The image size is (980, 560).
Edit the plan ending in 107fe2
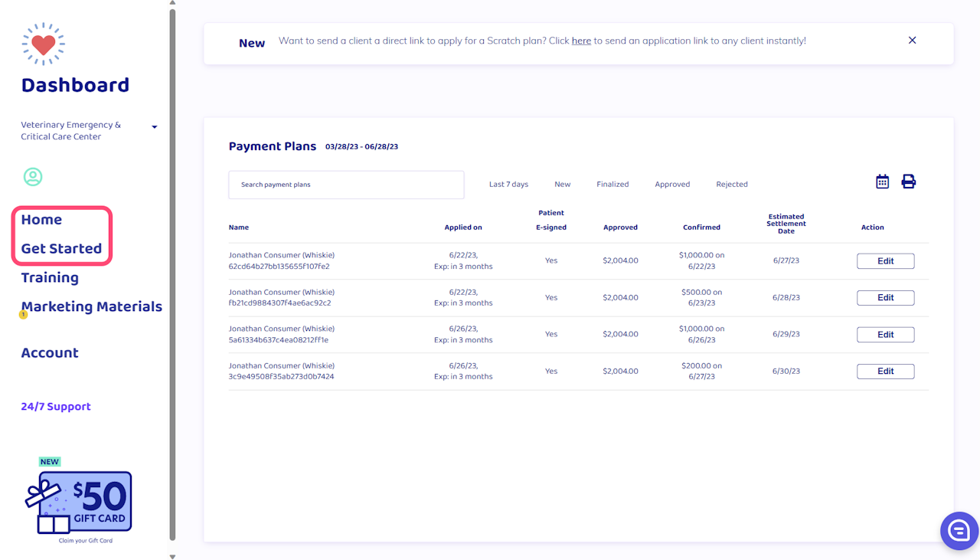point(885,261)
